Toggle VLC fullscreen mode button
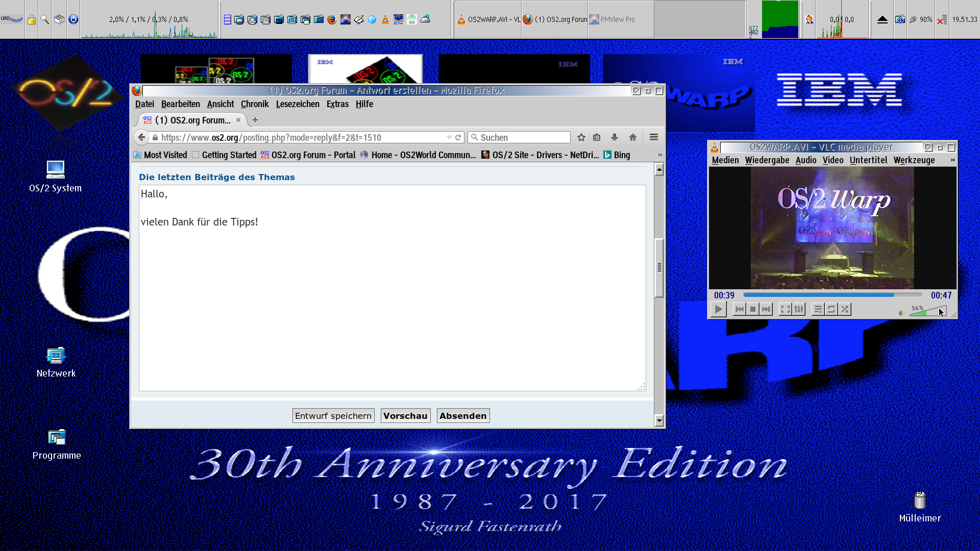 pyautogui.click(x=786, y=309)
